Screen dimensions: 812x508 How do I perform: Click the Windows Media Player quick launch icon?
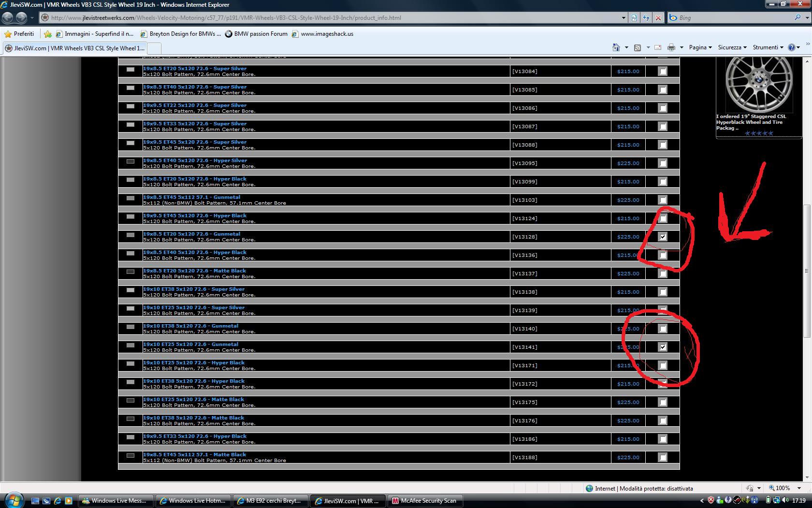click(x=68, y=501)
